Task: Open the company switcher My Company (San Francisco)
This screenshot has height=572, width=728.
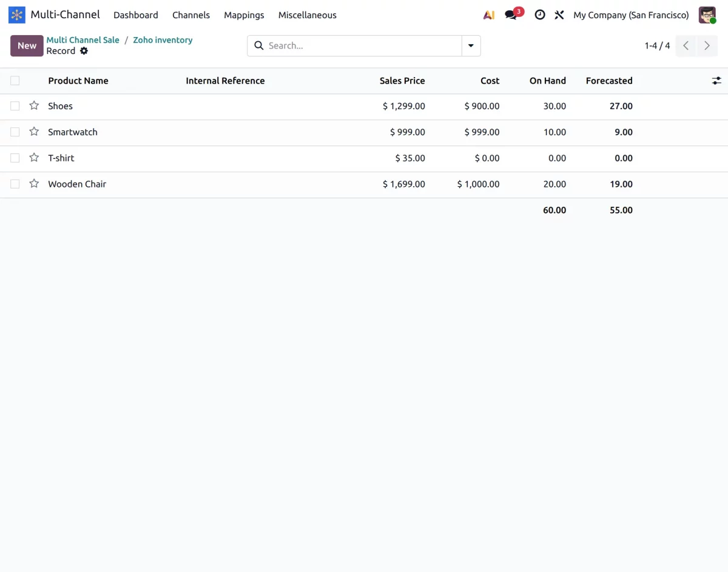Action: coord(631,15)
